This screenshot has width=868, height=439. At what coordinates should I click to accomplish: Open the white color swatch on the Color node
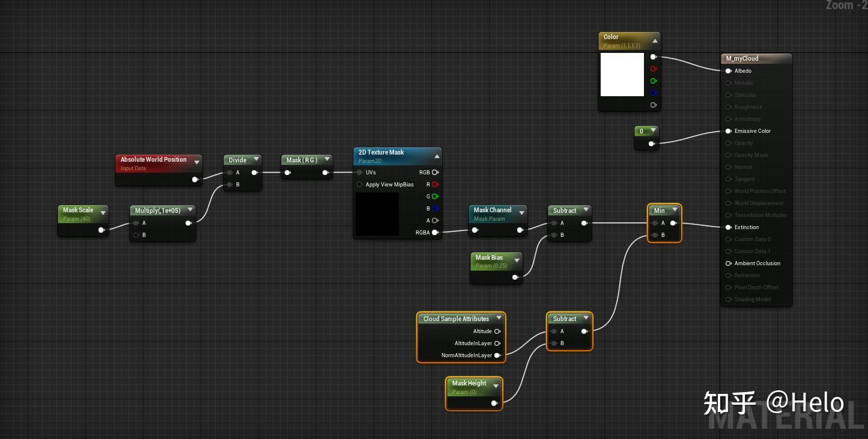coord(622,75)
